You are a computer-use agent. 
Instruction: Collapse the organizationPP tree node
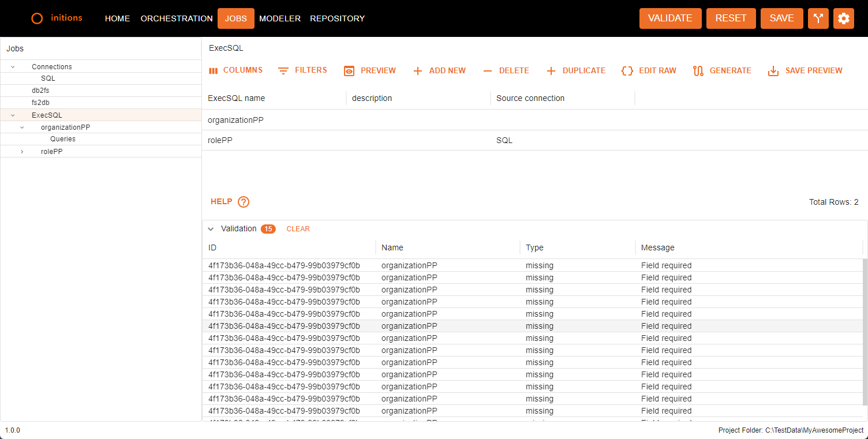click(x=22, y=127)
